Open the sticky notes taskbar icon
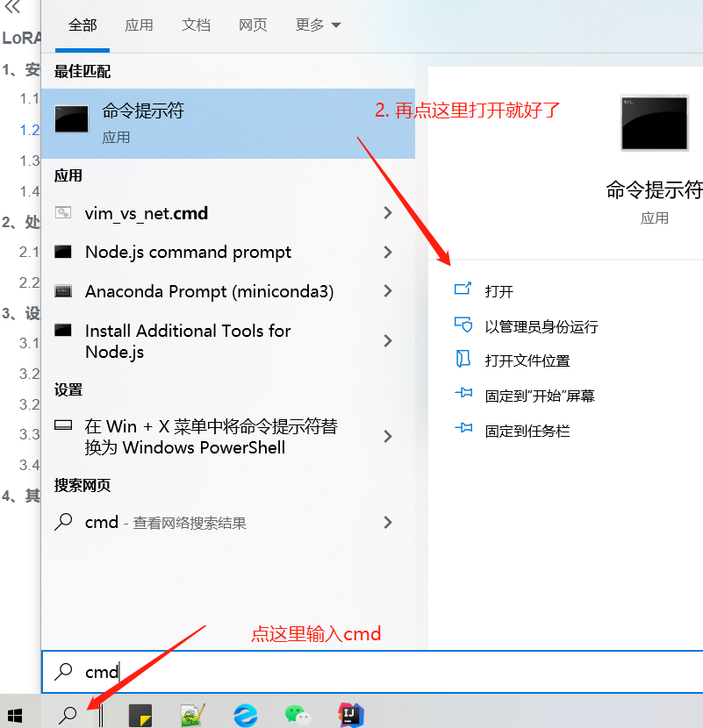This screenshot has height=728, width=703. point(140,716)
